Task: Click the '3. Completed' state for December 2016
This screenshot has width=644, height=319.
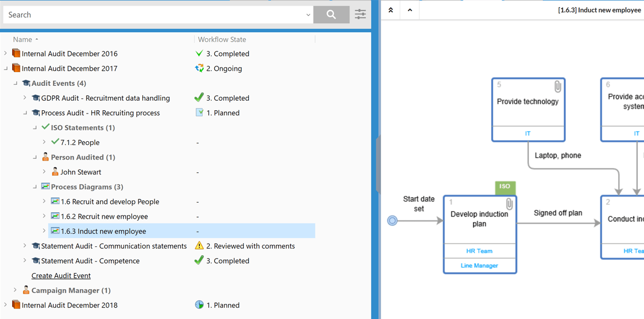Action: [228, 54]
